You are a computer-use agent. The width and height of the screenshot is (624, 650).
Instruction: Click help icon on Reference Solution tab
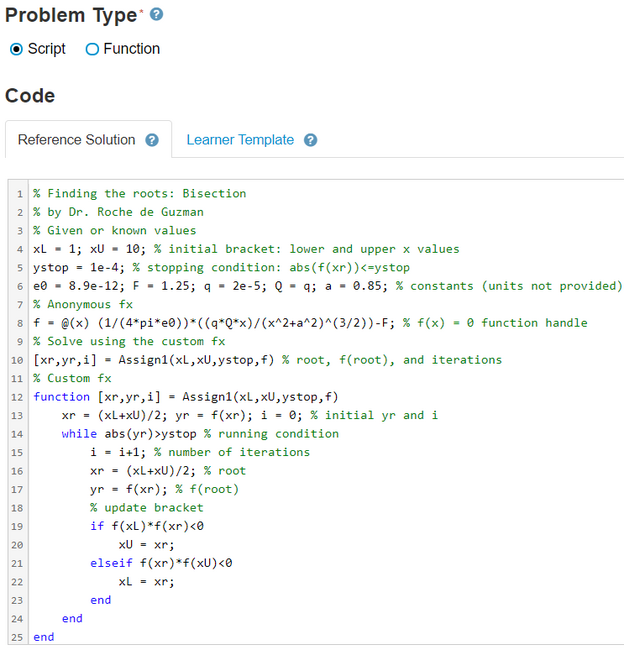[x=152, y=140]
